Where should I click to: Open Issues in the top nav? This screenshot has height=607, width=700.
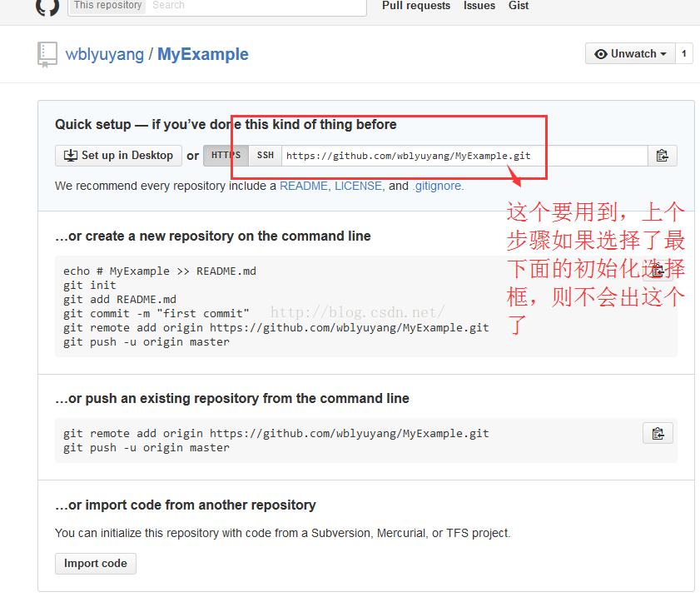pos(479,5)
